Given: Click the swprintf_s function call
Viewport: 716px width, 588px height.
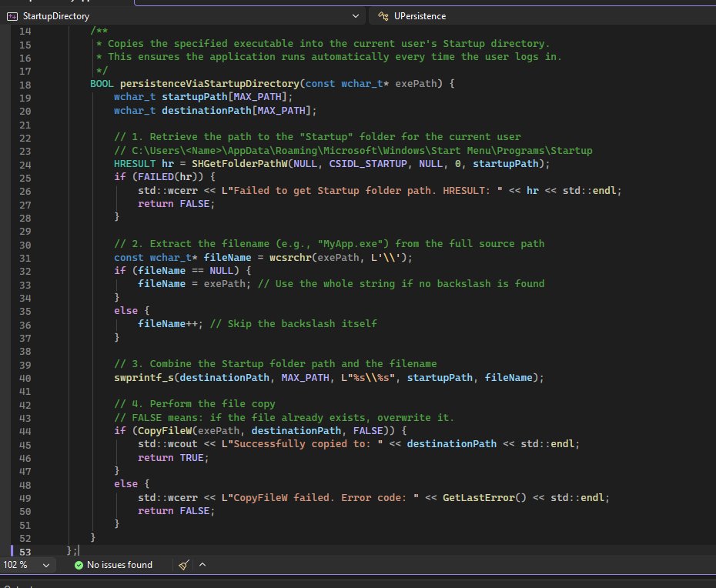Looking at the screenshot, I should pyautogui.click(x=144, y=378).
